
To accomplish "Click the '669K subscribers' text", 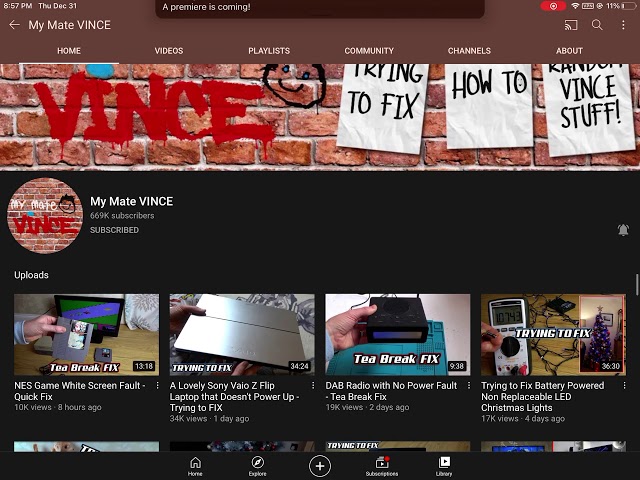I will coord(122,216).
